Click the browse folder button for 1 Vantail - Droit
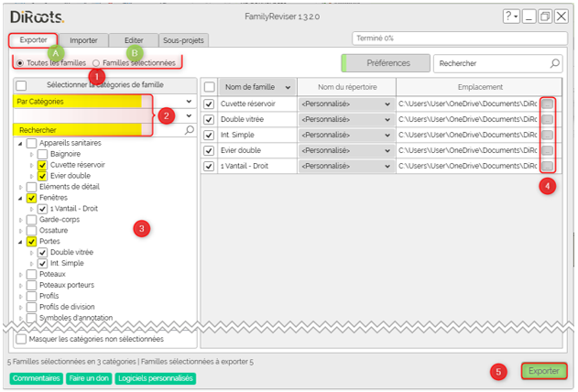578x392 pixels. tap(547, 167)
